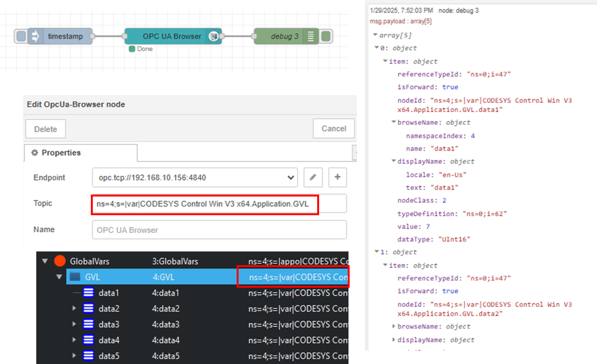Image resolution: width=597 pixels, height=364 pixels.
Task: Collapse first displayName object in debug
Action: (x=394, y=161)
